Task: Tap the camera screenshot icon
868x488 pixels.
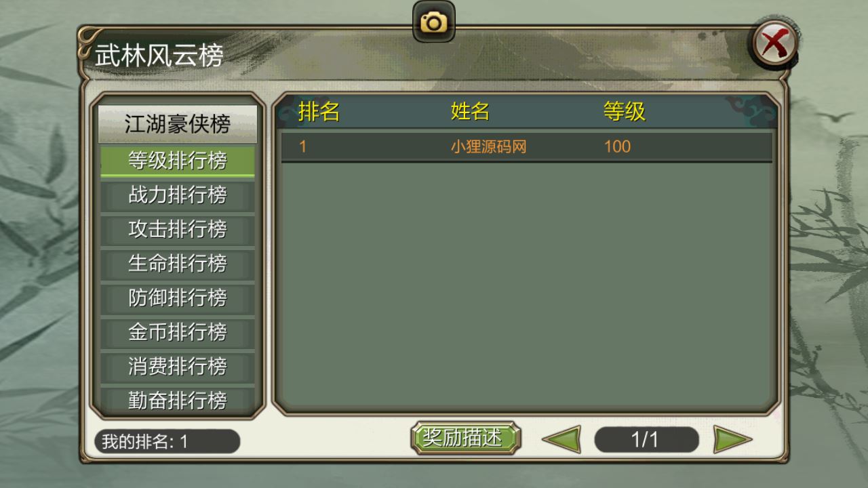Action: coord(434,22)
